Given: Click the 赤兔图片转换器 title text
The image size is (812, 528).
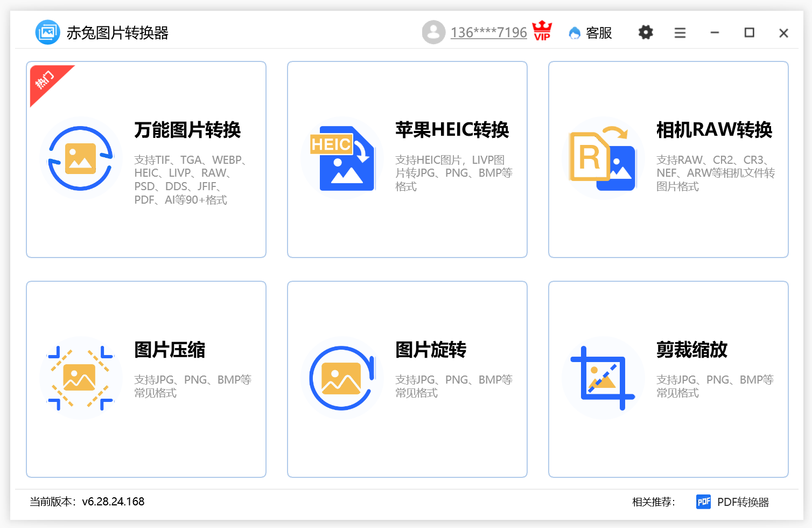Looking at the screenshot, I should [x=117, y=33].
